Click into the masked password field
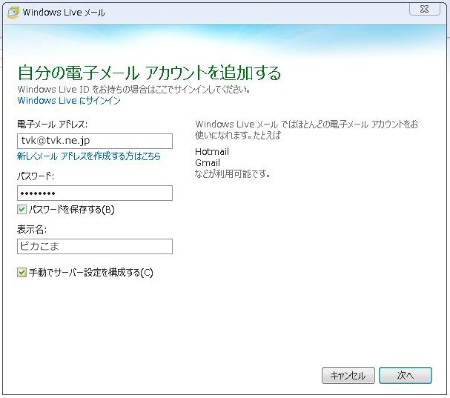The image size is (450, 398). pos(95,193)
